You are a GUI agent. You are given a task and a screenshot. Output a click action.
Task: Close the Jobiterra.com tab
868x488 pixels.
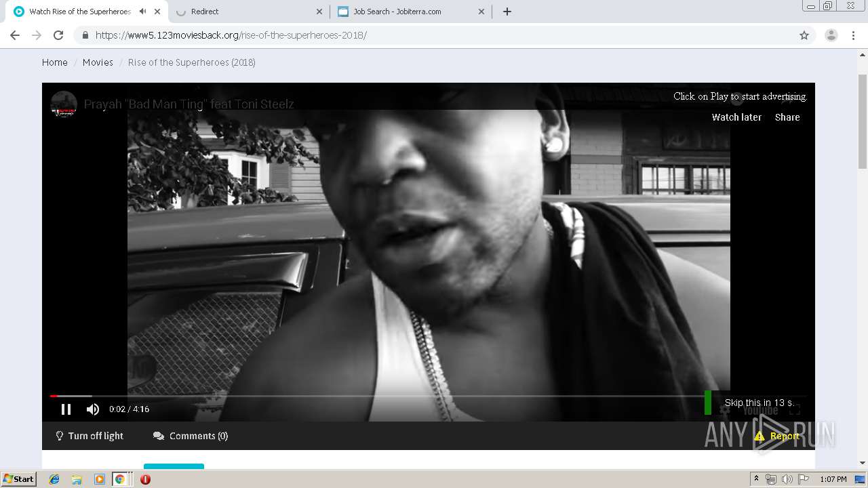481,12
